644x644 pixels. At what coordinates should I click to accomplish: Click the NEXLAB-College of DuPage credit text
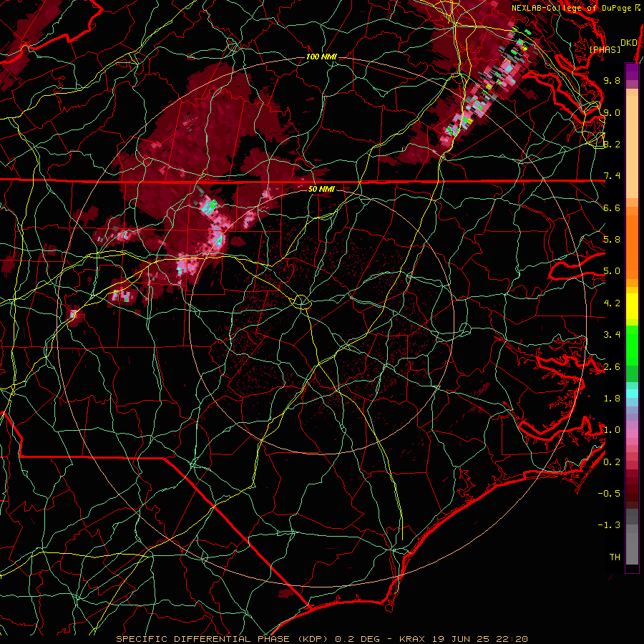pos(576,8)
